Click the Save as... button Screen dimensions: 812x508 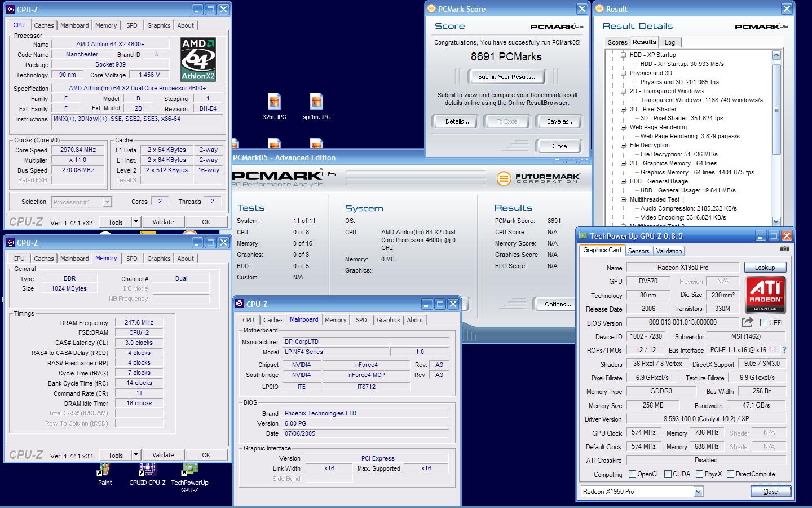pyautogui.click(x=560, y=121)
